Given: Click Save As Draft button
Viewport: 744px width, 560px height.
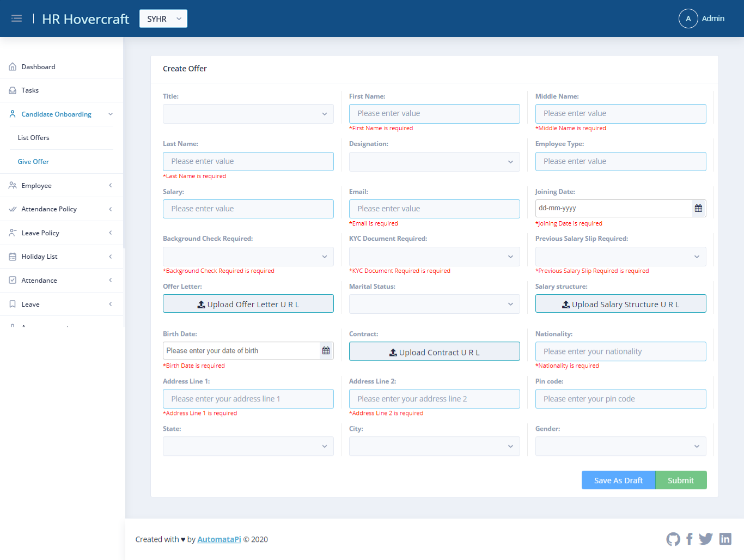Looking at the screenshot, I should pyautogui.click(x=618, y=480).
